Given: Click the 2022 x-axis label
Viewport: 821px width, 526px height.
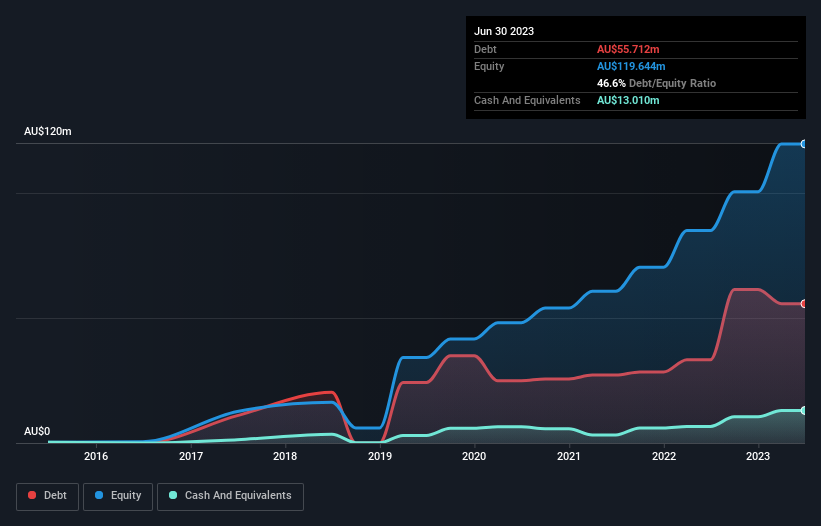Looking at the screenshot, I should click(x=663, y=456).
